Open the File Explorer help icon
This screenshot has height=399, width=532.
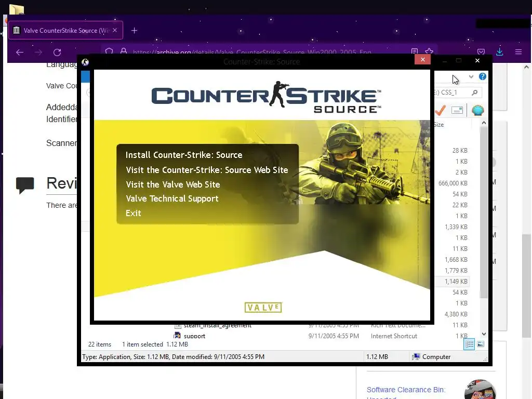[x=483, y=77]
